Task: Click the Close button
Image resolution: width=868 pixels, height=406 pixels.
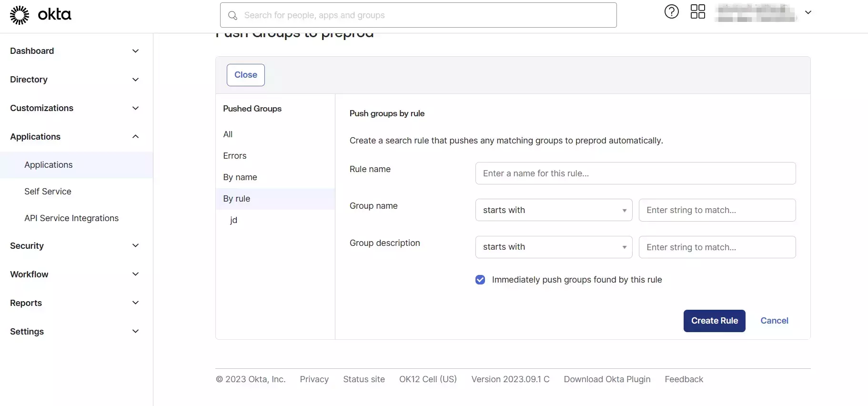Action: [245, 75]
